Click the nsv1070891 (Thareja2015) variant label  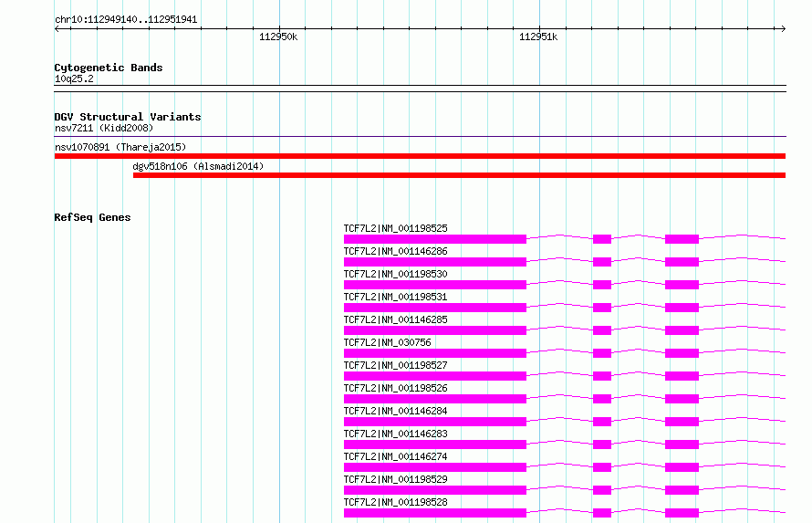click(120, 147)
